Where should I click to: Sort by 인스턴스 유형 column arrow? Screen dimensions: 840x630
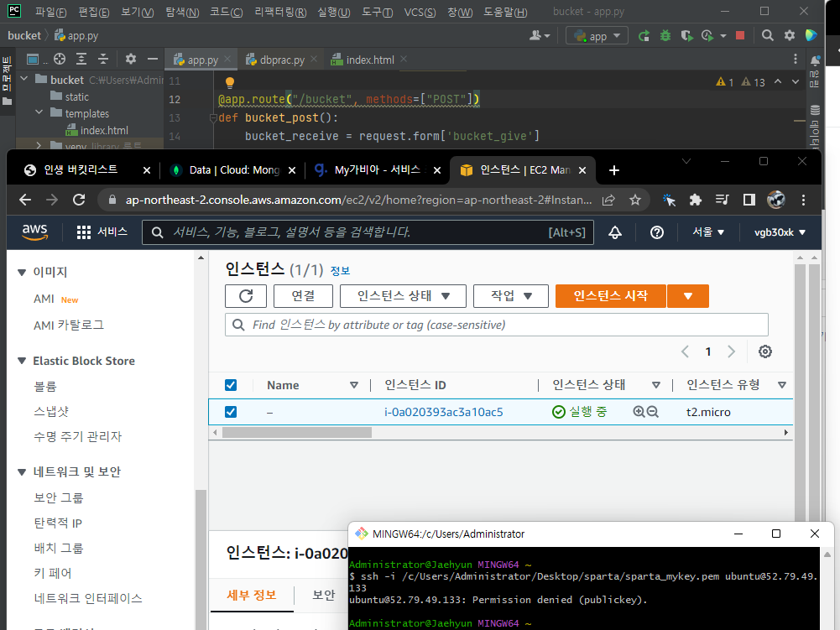click(782, 385)
